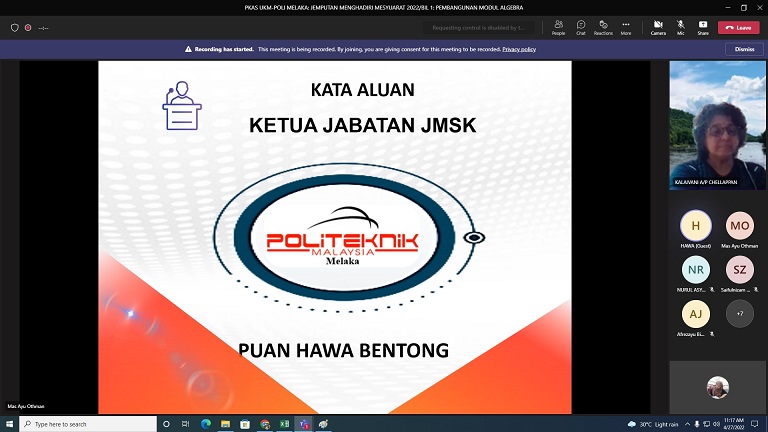Image resolution: width=768 pixels, height=432 pixels.
Task: Show hidden system tray icons
Action: tap(687, 424)
